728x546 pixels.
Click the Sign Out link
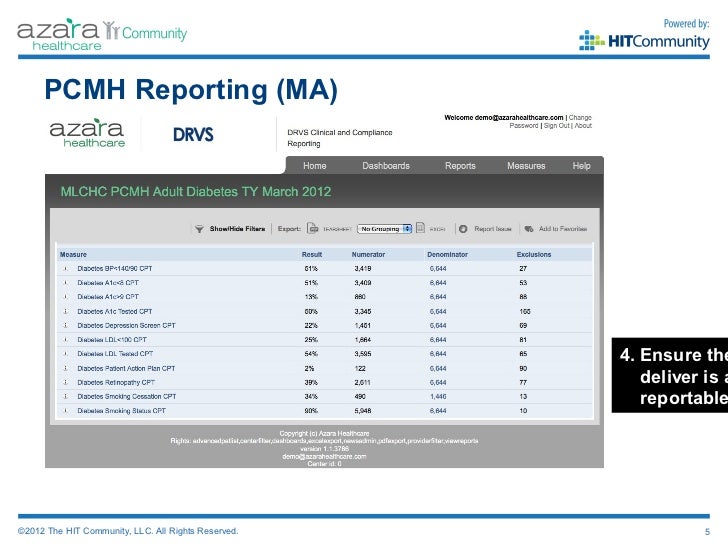point(556,126)
